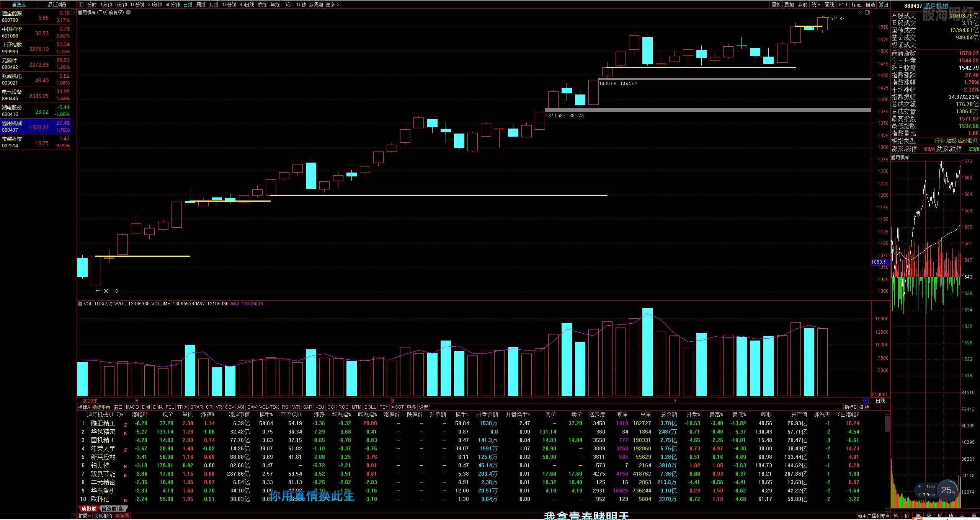Click the plus zoom-in icon
This screenshot has height=520, width=980.
coord(876,407)
